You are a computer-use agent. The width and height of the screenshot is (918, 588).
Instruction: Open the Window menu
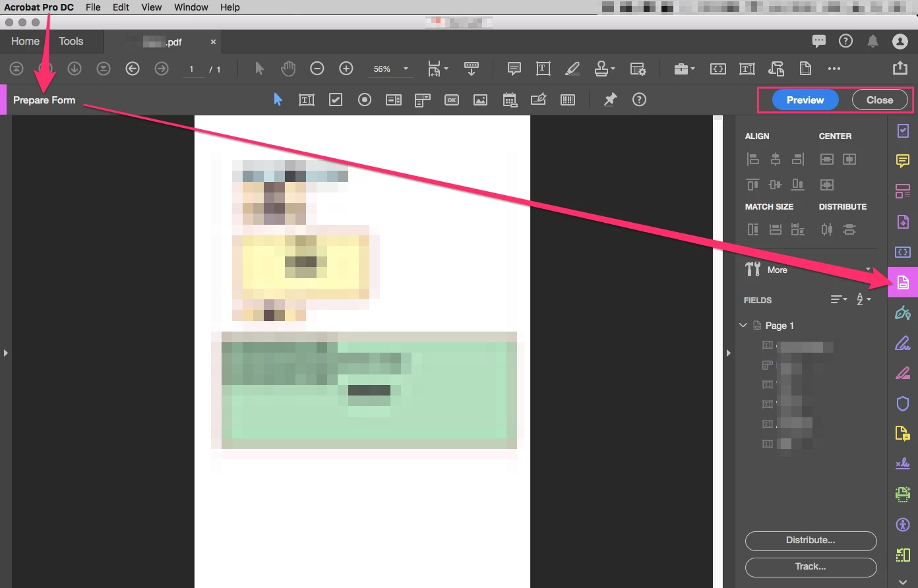[191, 7]
